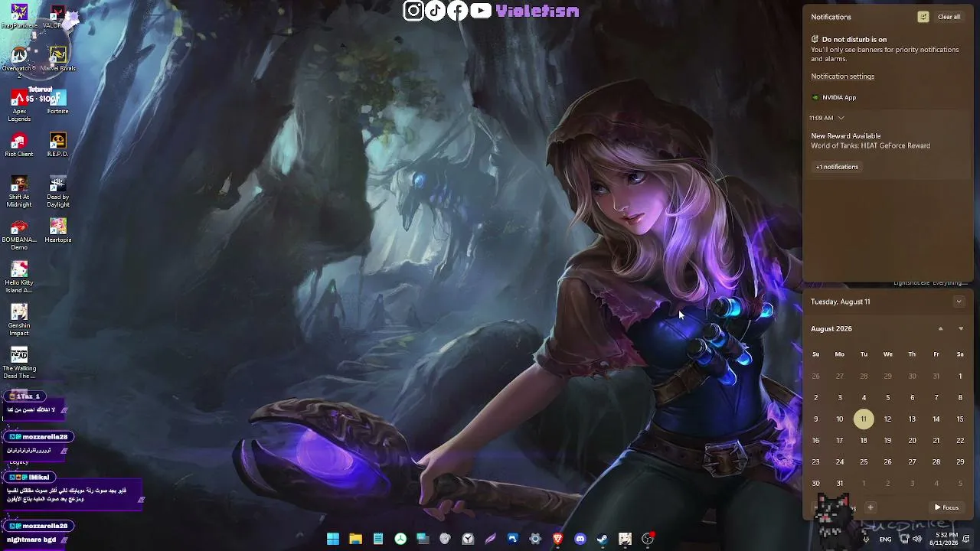This screenshot has height=551, width=980.
Task: Start a Focus session
Action: [x=946, y=507]
